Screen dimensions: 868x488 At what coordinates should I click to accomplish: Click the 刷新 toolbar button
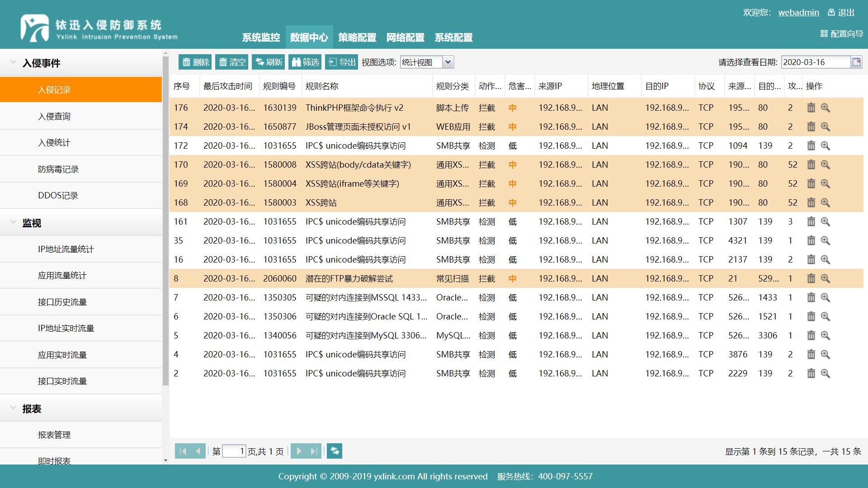[x=269, y=62]
